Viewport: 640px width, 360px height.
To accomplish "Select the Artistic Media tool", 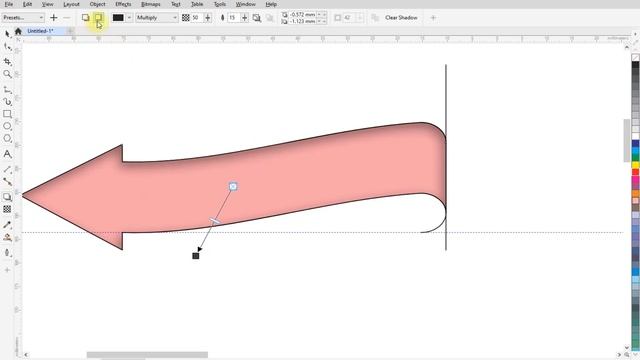I will 7,102.
